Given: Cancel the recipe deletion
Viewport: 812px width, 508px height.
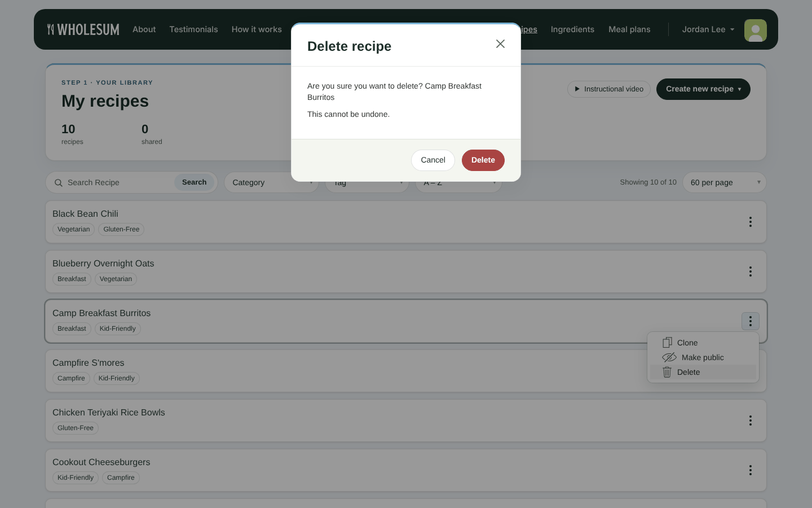Looking at the screenshot, I should click(x=433, y=160).
